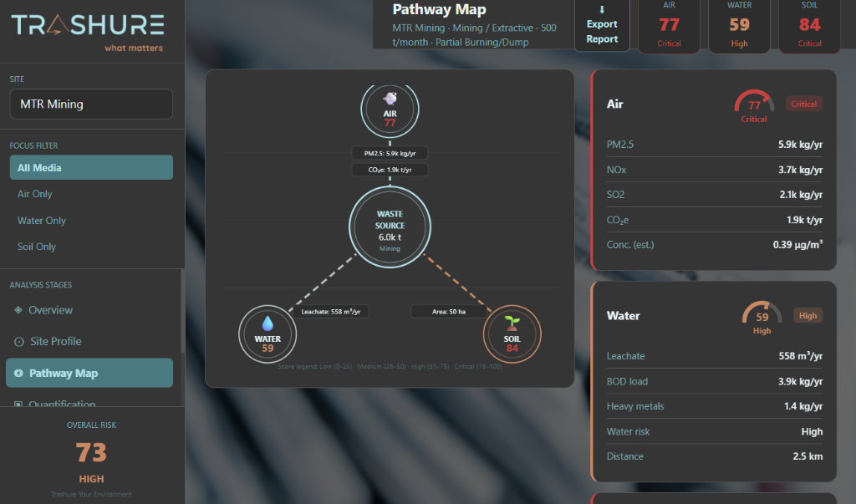Click the PM2.5 row in Air panel

pos(714,145)
